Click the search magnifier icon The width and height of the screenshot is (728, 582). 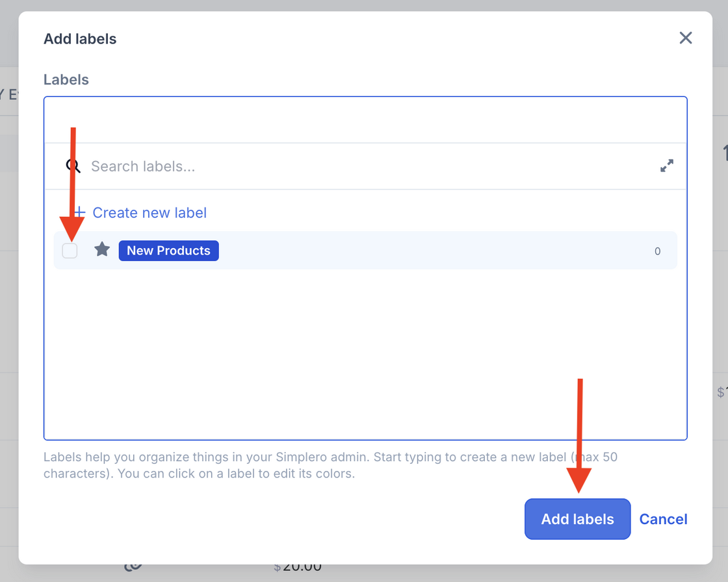(x=73, y=166)
